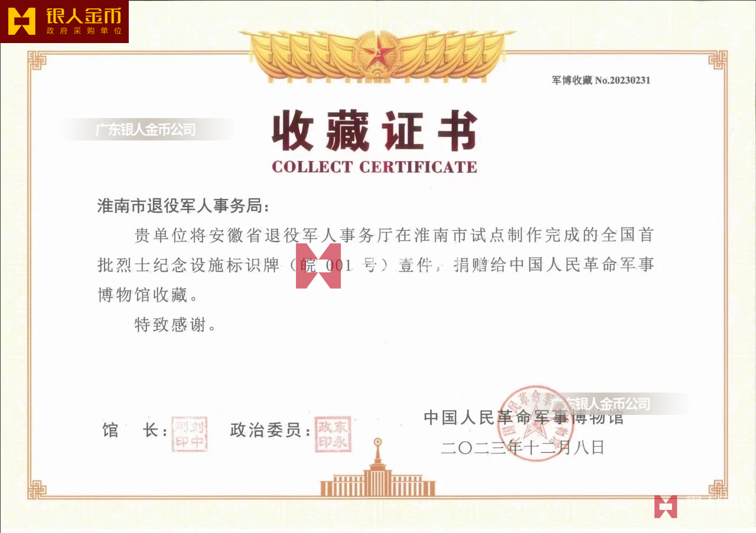Click the title text "收藏证书"
Screen dimensions: 756x533
click(374, 132)
